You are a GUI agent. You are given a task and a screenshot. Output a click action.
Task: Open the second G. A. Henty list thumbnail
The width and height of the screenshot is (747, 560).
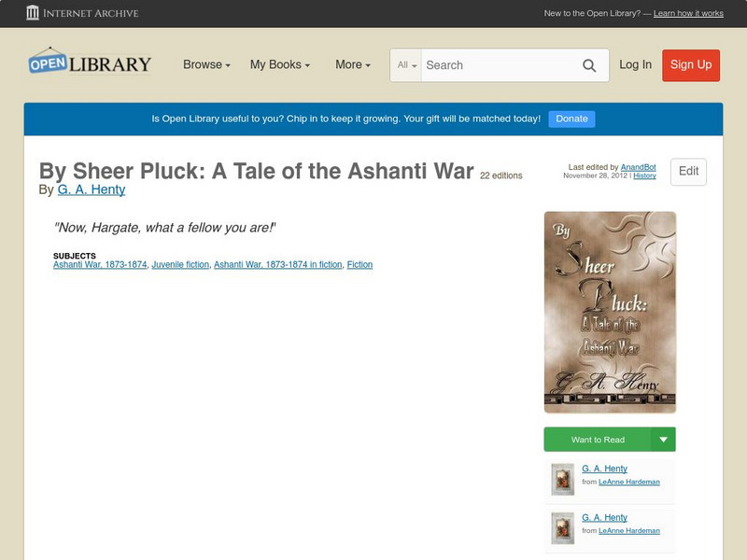click(562, 528)
